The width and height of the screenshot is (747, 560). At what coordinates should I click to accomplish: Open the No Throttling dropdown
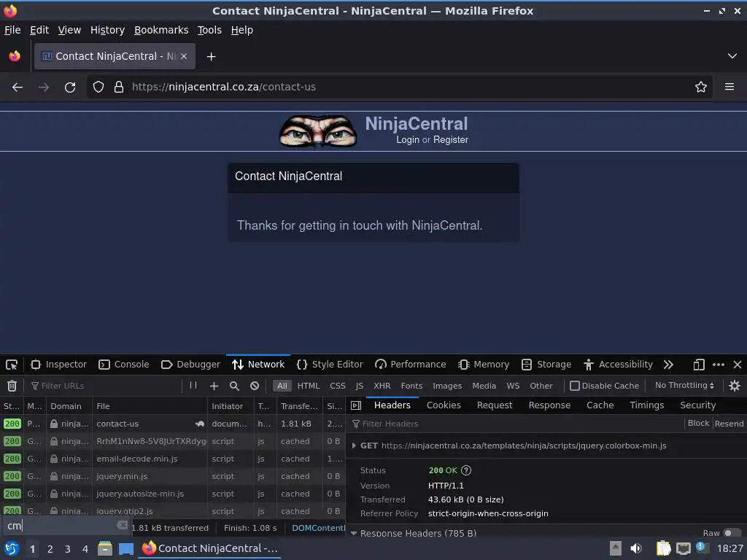tap(684, 385)
